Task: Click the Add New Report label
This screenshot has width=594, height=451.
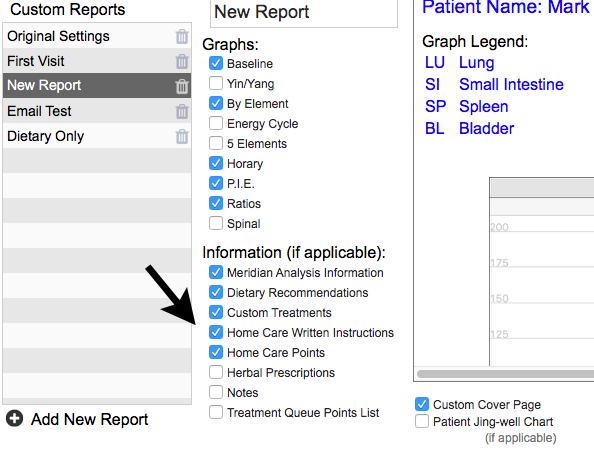Action: [89, 419]
